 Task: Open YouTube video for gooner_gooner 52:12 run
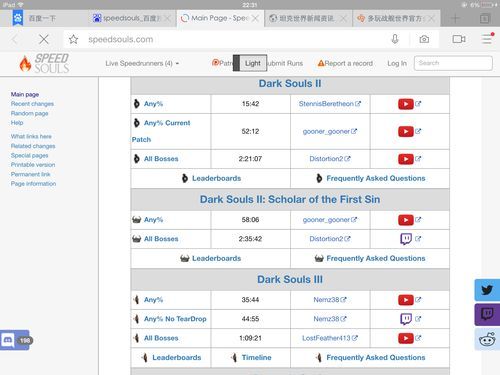click(405, 131)
